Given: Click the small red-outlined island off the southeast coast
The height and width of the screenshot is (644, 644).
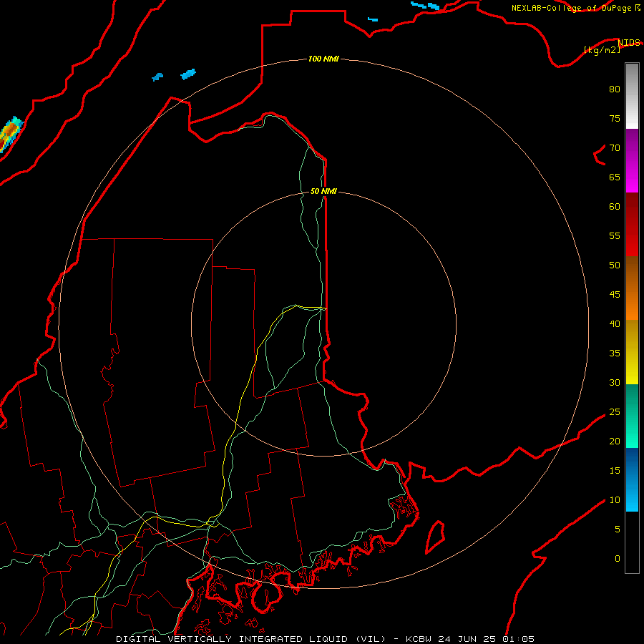Looking at the screenshot, I should click(435, 537).
